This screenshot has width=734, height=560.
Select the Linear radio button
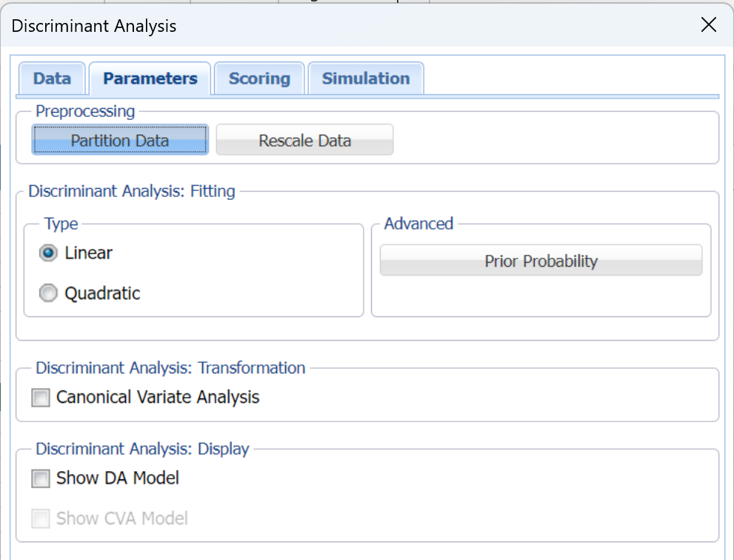pos(48,253)
